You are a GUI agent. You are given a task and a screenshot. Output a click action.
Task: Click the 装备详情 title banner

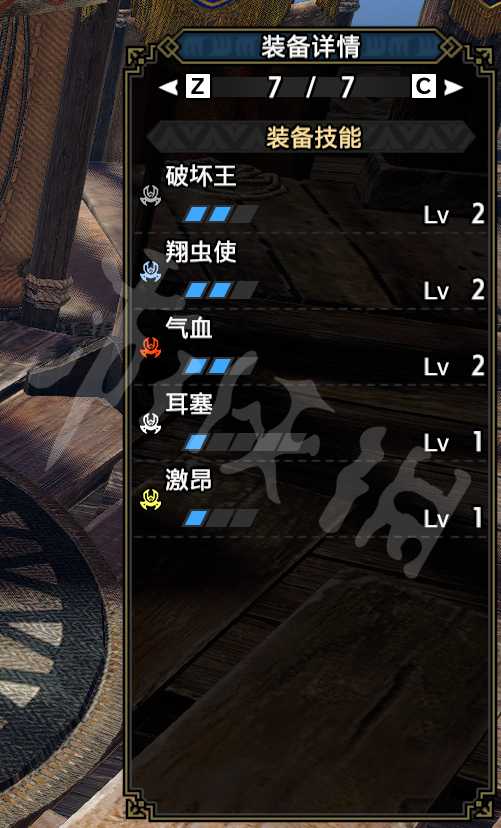[311, 46]
